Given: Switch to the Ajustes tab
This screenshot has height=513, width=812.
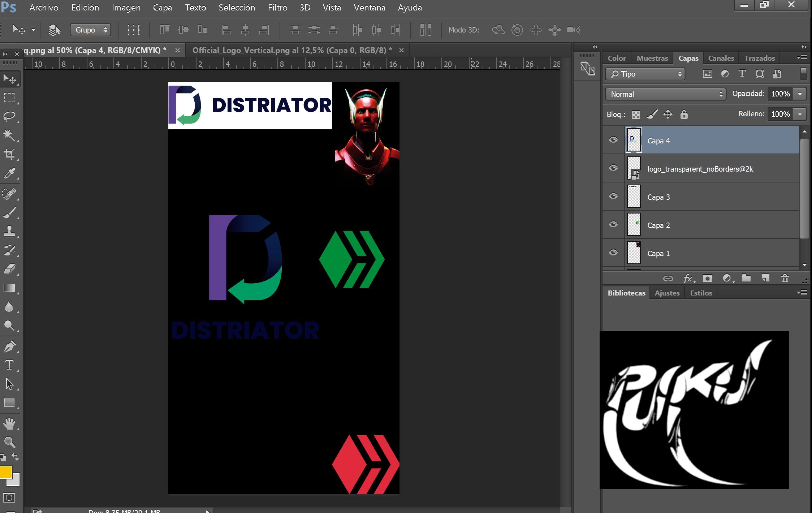Looking at the screenshot, I should coord(667,293).
